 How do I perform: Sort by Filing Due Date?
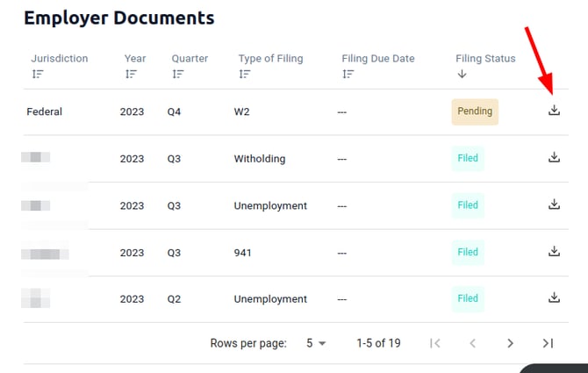pos(348,75)
